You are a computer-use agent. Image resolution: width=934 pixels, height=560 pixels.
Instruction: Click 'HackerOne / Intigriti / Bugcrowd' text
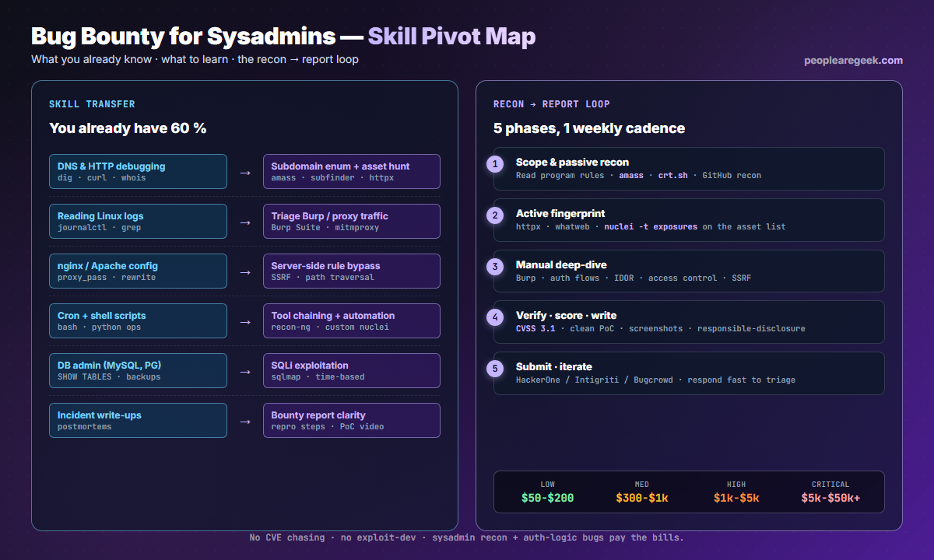click(x=594, y=380)
